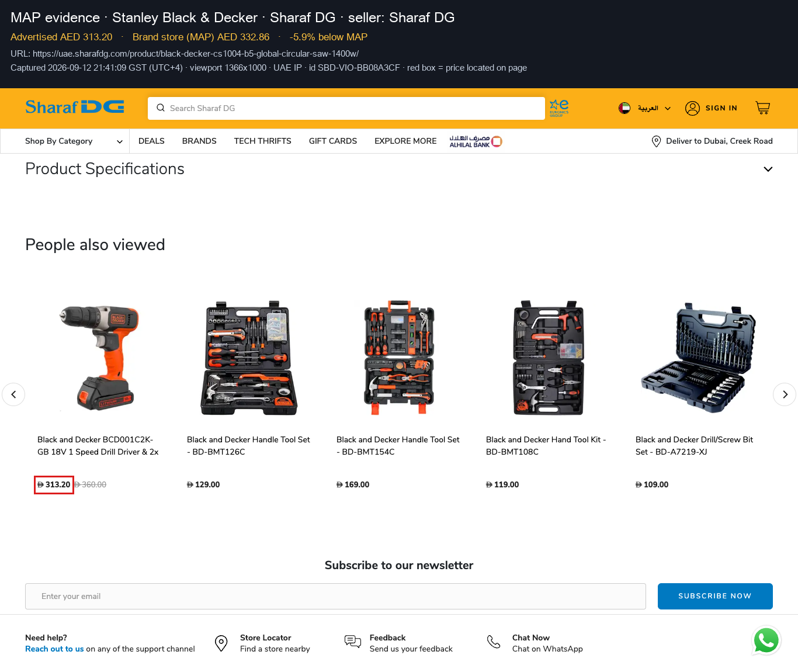The image size is (798, 672).
Task: Click the newsletter email input field
Action: [335, 596]
